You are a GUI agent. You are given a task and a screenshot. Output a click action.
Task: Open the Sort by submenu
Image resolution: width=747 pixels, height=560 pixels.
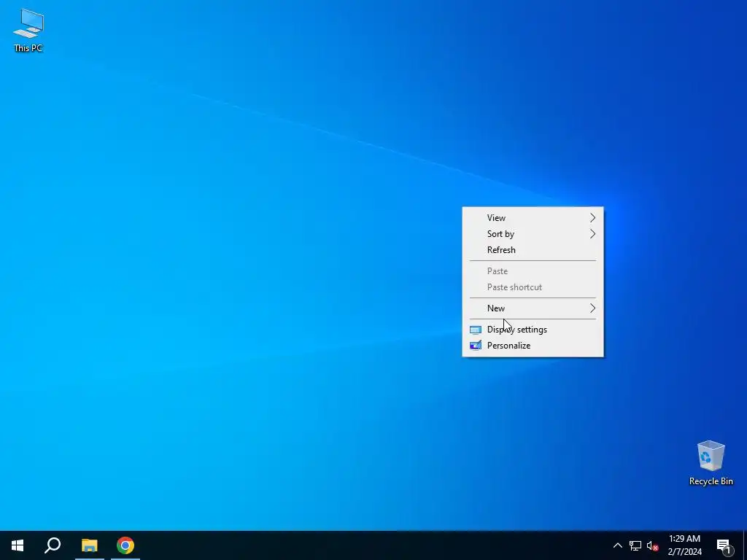click(533, 234)
